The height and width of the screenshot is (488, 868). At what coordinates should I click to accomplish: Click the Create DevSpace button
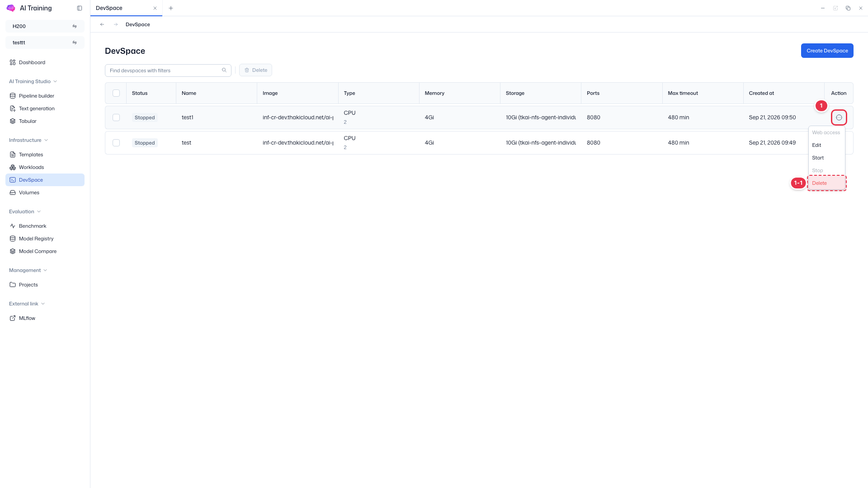pyautogui.click(x=827, y=51)
